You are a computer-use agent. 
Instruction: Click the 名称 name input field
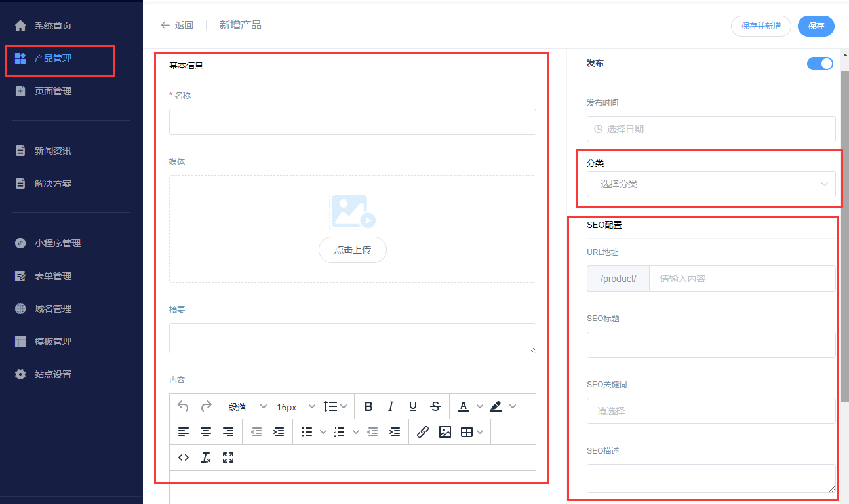[x=352, y=122]
